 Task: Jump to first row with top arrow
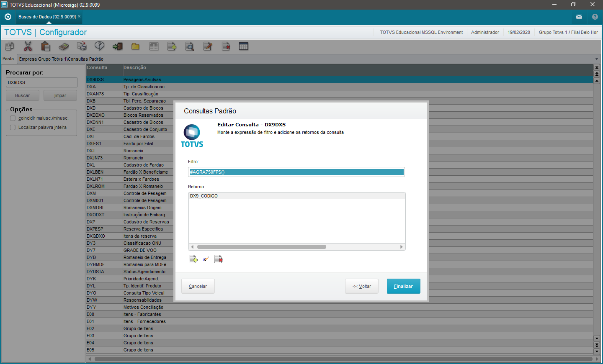[597, 67]
